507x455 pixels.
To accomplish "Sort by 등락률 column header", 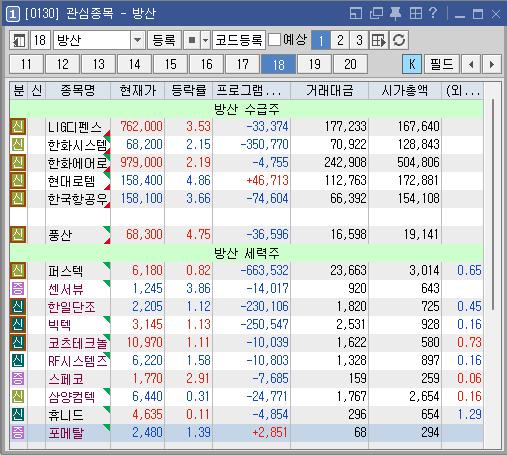I will tap(188, 91).
